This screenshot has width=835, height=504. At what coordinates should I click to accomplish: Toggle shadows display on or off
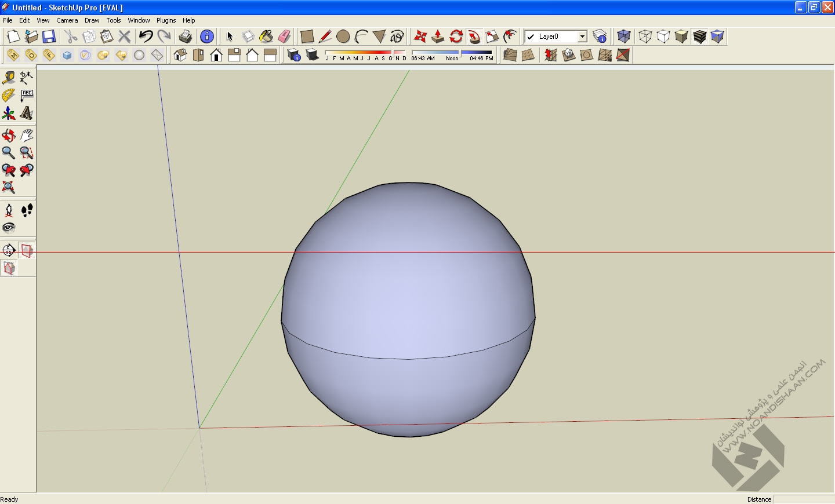pyautogui.click(x=313, y=55)
